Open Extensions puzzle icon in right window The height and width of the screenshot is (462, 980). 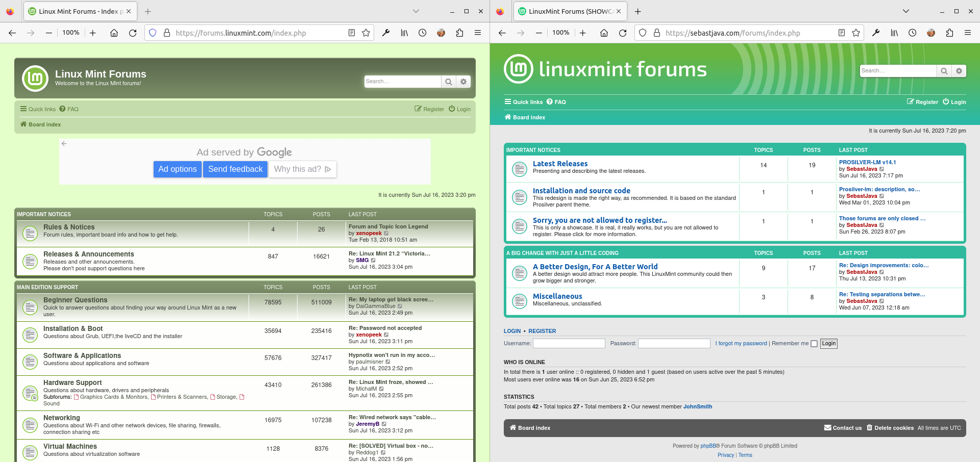click(949, 33)
